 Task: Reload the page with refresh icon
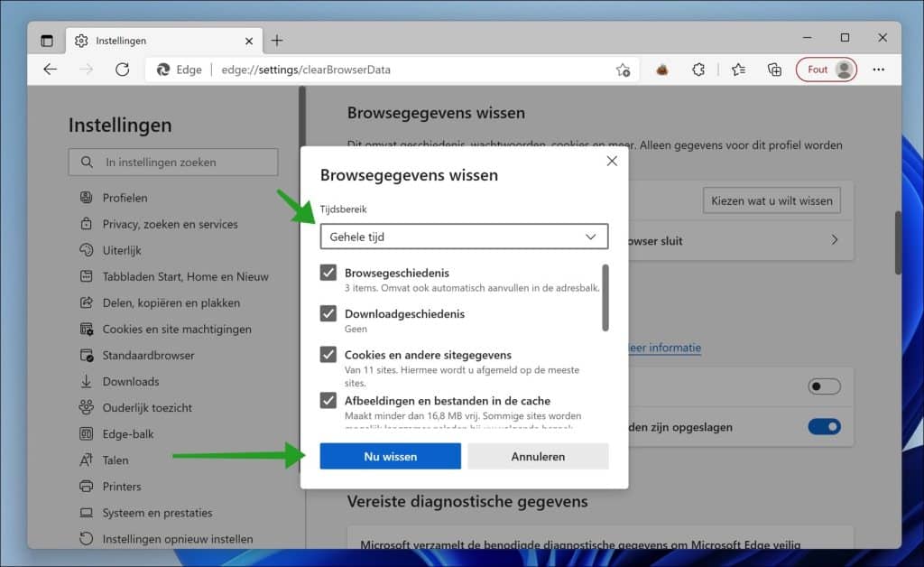pos(122,70)
